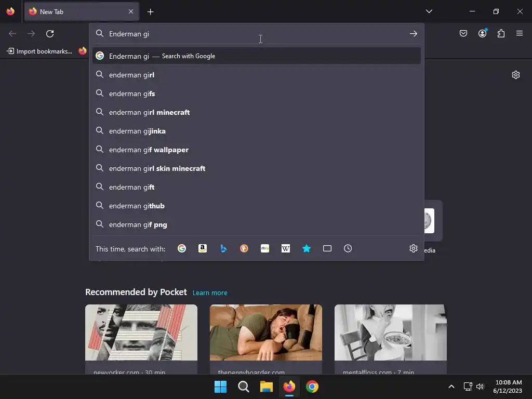The height and width of the screenshot is (399, 532).
Task: Search this time with DuckDuckGo icon
Action: click(x=244, y=249)
